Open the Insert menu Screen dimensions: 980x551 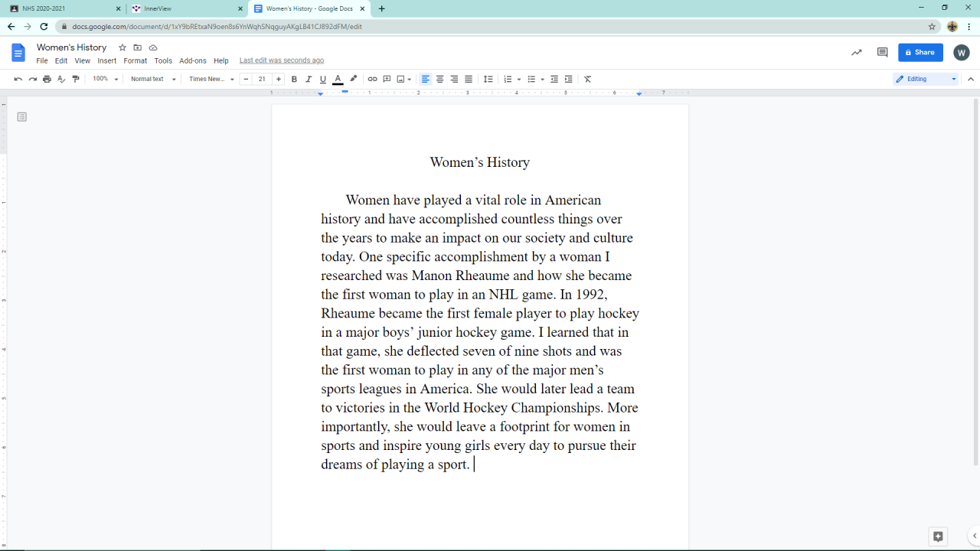coord(107,60)
